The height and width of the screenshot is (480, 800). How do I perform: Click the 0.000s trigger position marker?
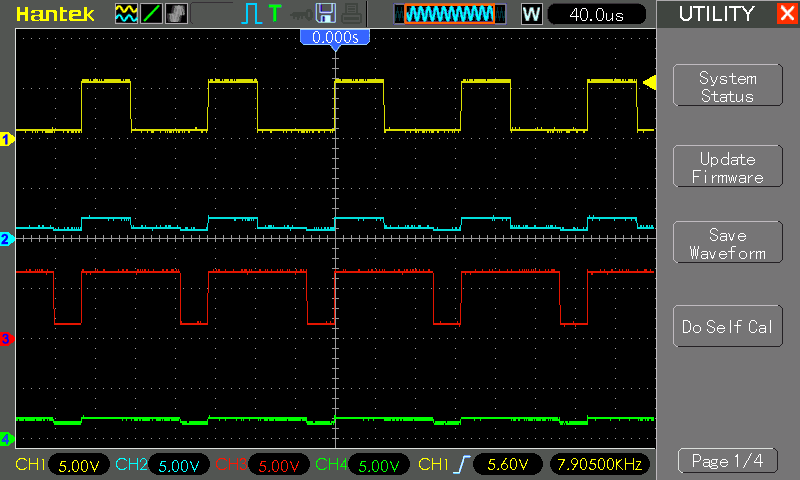pos(335,39)
